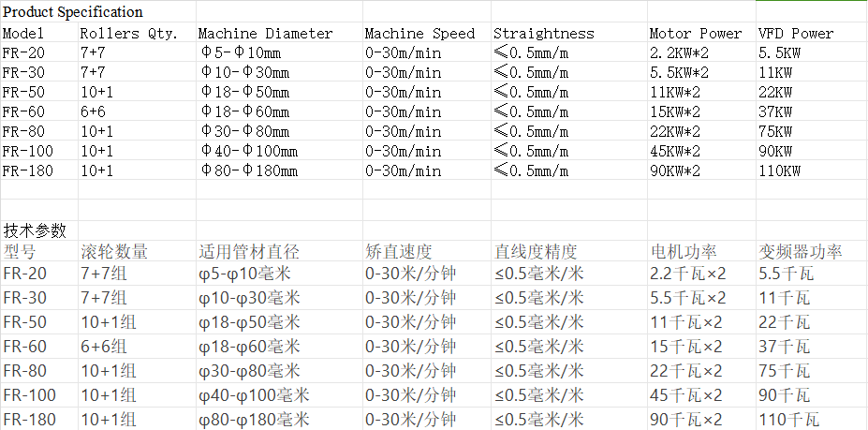Select the '75千瓦' inverter power cell
This screenshot has height=430, width=868.
786,370
